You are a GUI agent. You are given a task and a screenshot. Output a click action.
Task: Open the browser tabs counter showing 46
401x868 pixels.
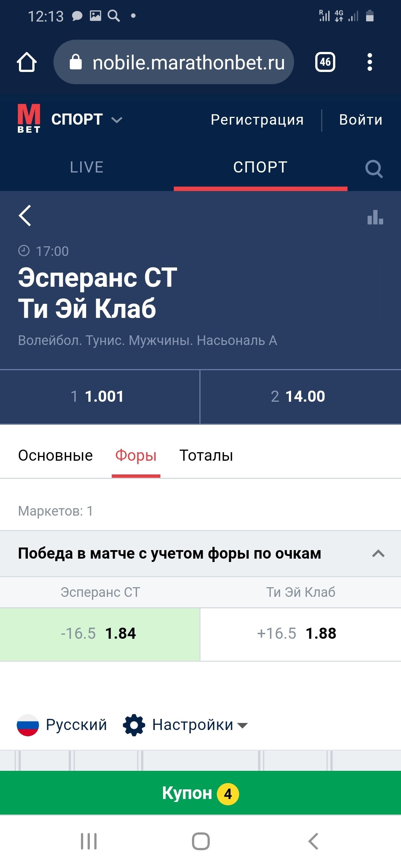point(325,62)
